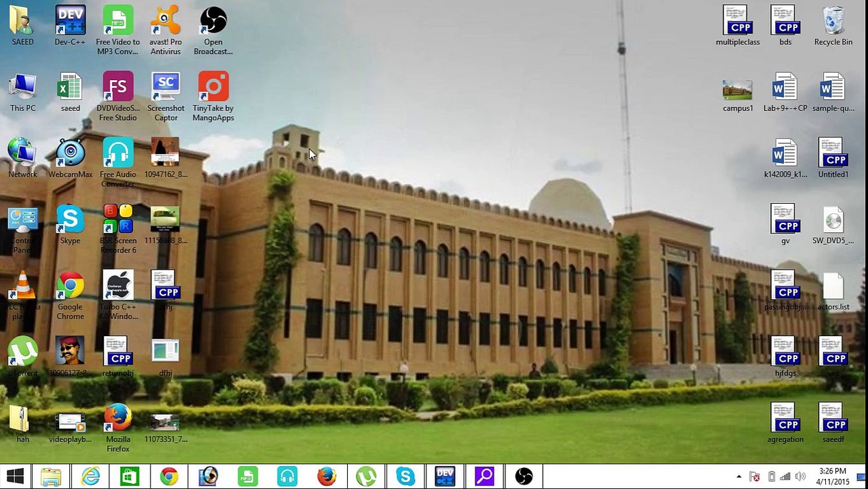Open the sample-qu... Word document

pyautogui.click(x=833, y=92)
